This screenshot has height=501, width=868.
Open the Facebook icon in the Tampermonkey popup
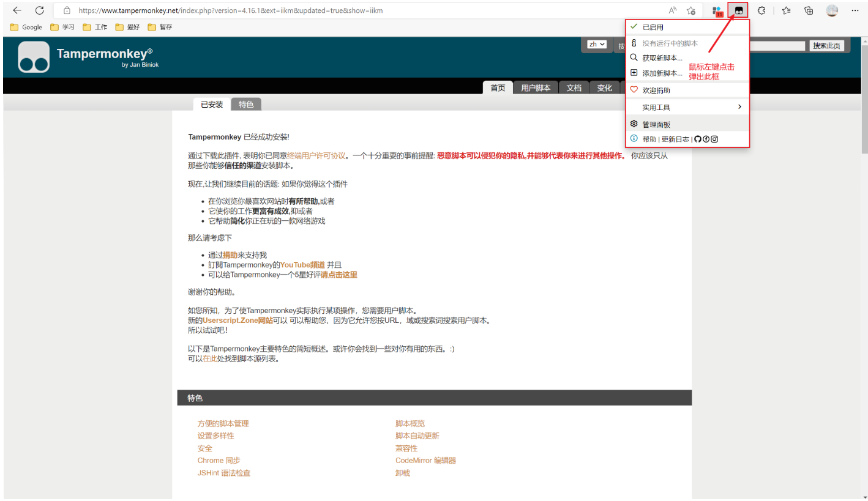point(706,139)
